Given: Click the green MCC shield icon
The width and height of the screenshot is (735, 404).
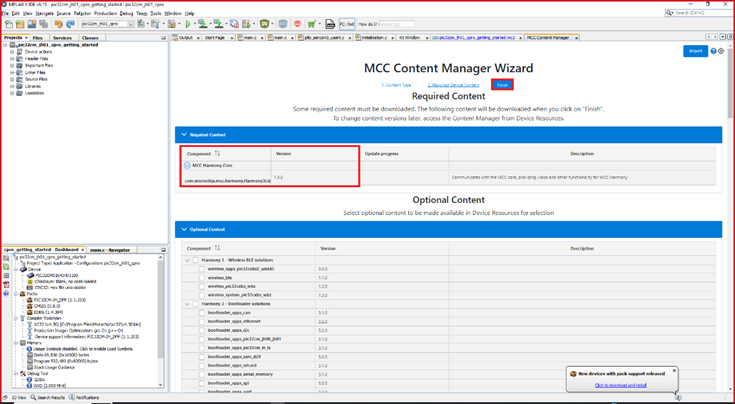Looking at the screenshot, I should coord(266,23).
